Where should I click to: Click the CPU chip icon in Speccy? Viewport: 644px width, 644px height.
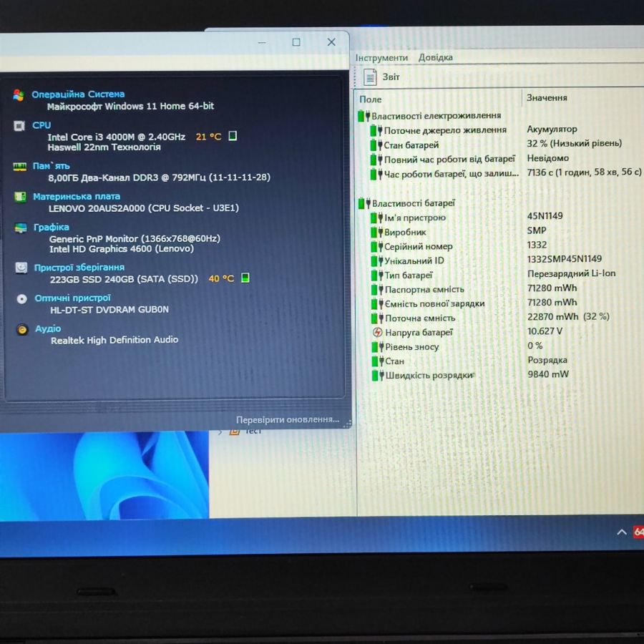19,126
